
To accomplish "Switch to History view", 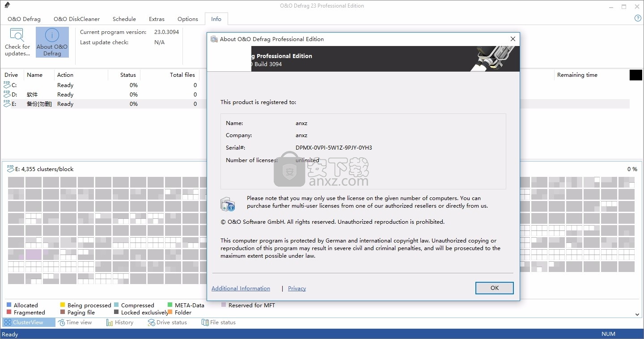I will pos(120,322).
